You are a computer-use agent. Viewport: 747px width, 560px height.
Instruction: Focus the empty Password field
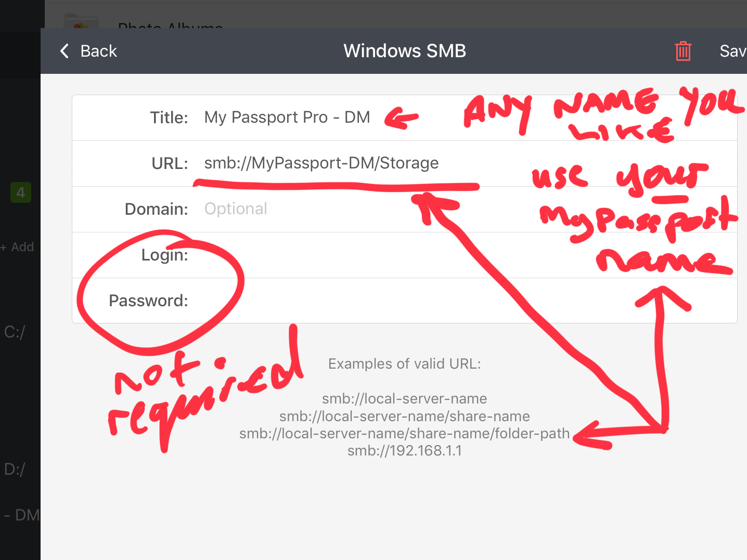pyautogui.click(x=463, y=301)
